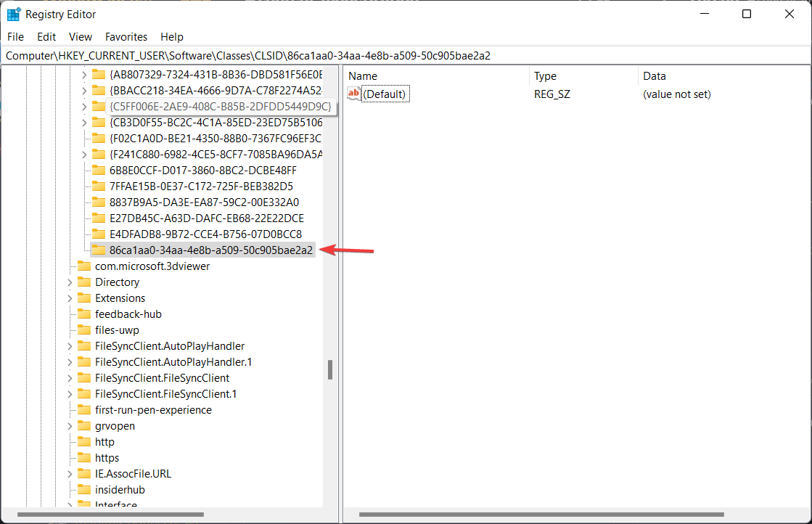Click folder icon beside feedback-hub

point(84,314)
